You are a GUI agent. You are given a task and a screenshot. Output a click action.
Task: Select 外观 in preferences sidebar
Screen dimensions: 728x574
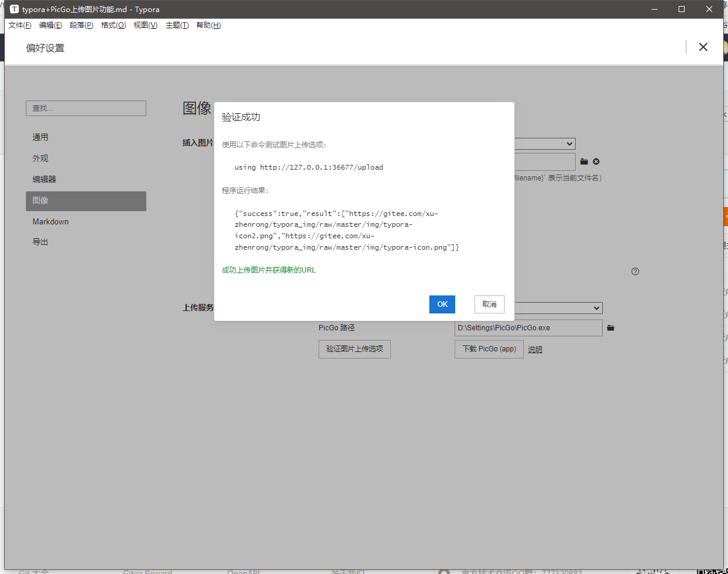[86, 158]
